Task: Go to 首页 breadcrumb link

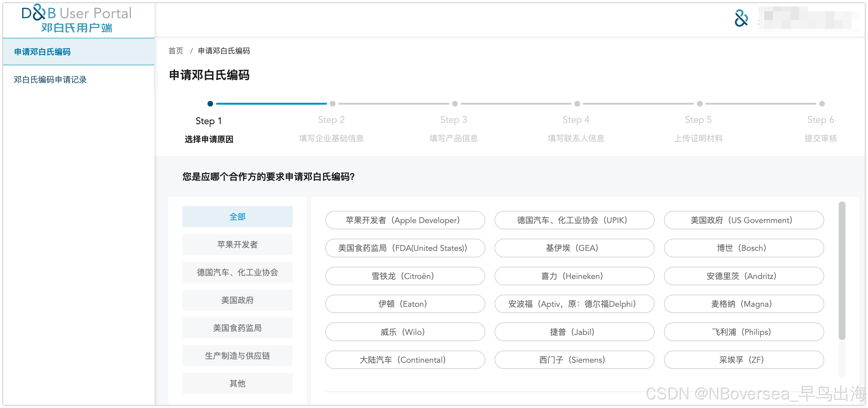Action: [176, 51]
